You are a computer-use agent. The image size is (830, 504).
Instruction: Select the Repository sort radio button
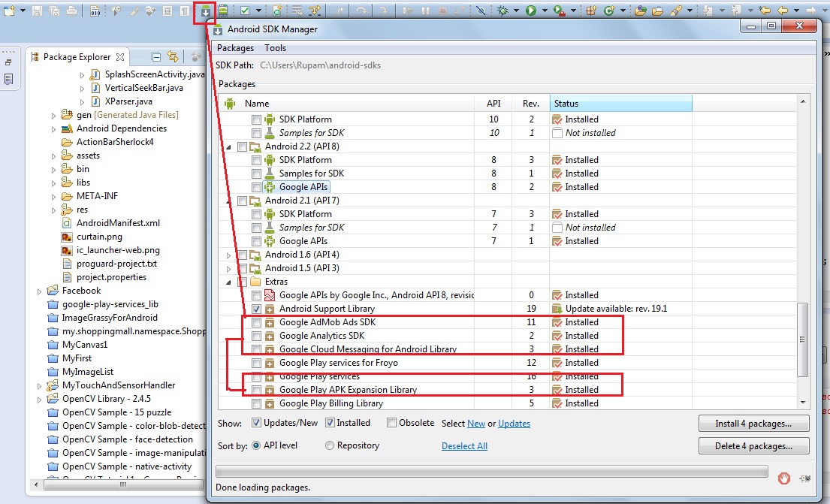click(x=329, y=445)
